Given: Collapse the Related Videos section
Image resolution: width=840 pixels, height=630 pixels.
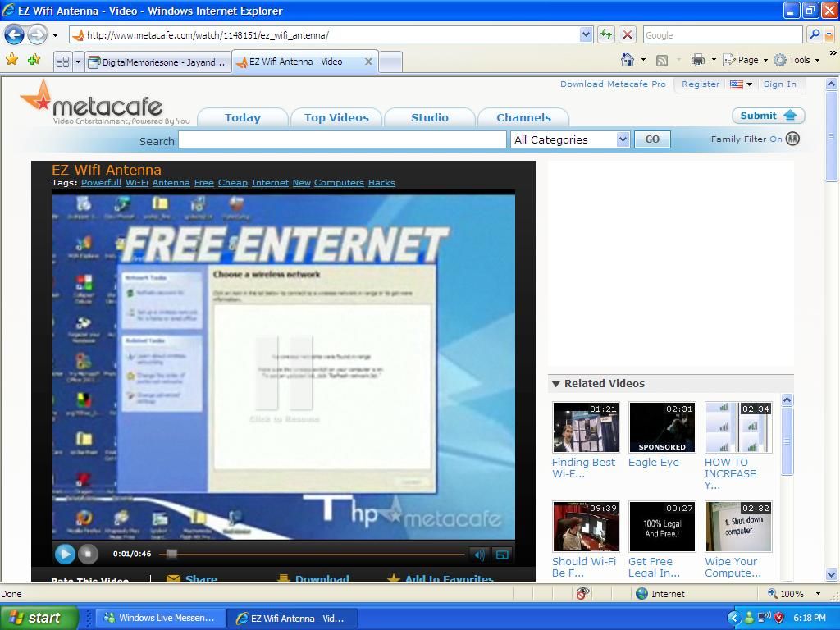Looking at the screenshot, I should 556,384.
